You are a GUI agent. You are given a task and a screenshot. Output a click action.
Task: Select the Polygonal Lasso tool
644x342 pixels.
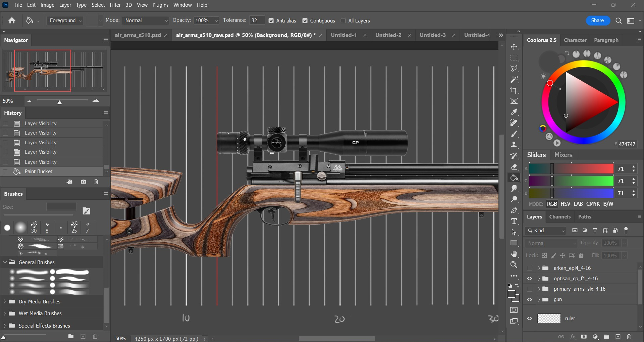[x=514, y=68]
